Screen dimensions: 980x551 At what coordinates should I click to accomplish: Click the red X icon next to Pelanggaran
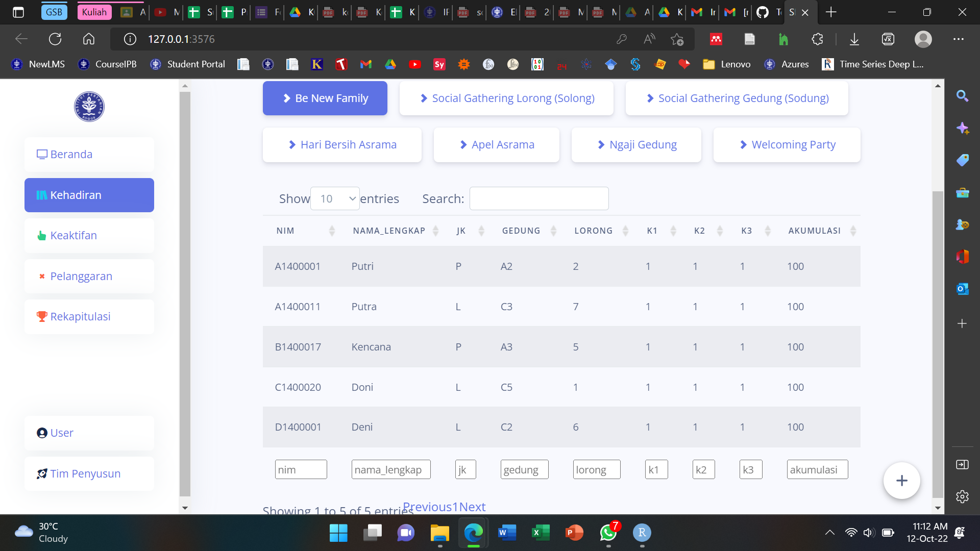click(x=42, y=276)
